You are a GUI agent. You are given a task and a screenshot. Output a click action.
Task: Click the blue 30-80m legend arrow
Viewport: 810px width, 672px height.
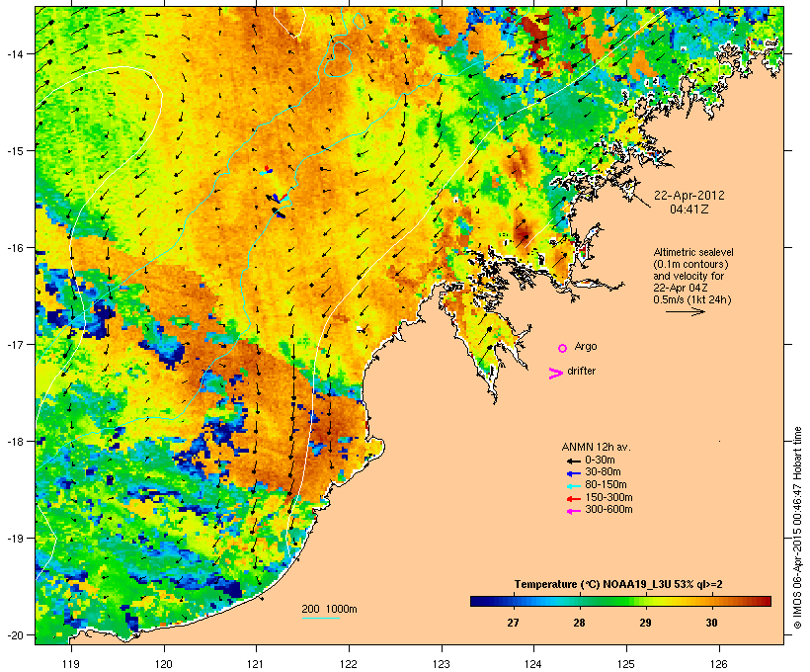pos(573,473)
